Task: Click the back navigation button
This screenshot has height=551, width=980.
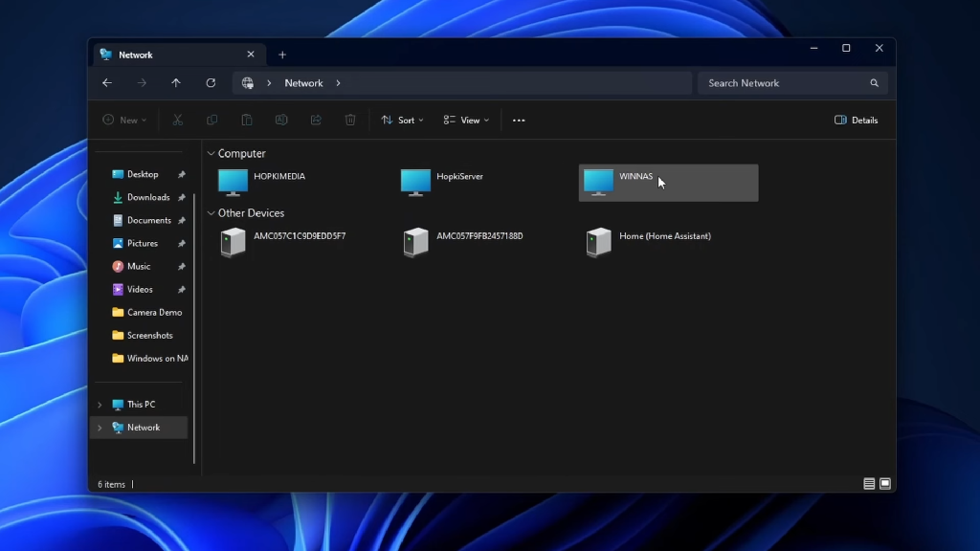Action: pos(107,83)
